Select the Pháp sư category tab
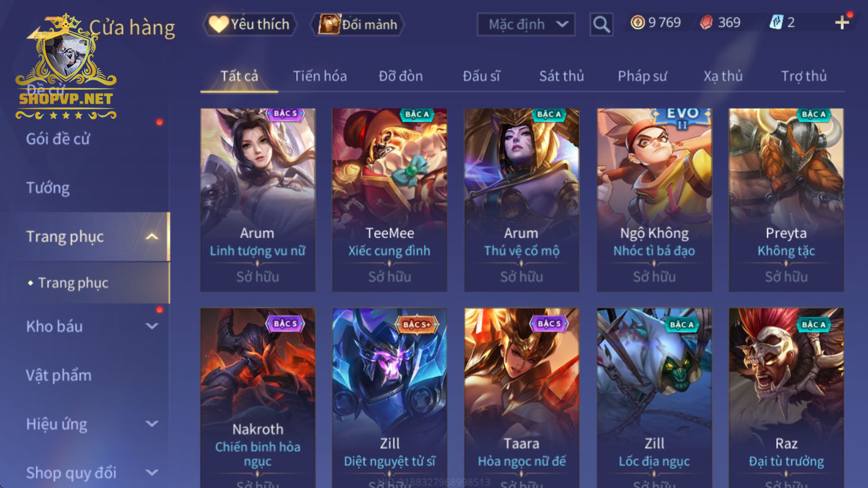The width and height of the screenshot is (868, 488). pos(642,76)
